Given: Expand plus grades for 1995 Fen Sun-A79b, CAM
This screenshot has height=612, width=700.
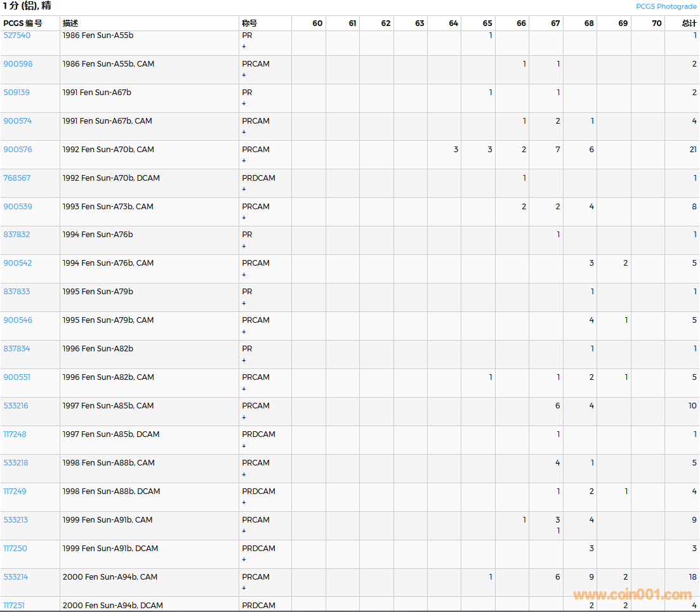Looking at the screenshot, I should coord(244,332).
